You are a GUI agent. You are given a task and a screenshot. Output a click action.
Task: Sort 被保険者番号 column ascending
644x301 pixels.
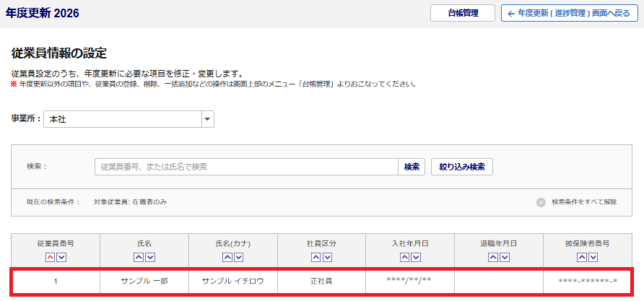(x=583, y=257)
